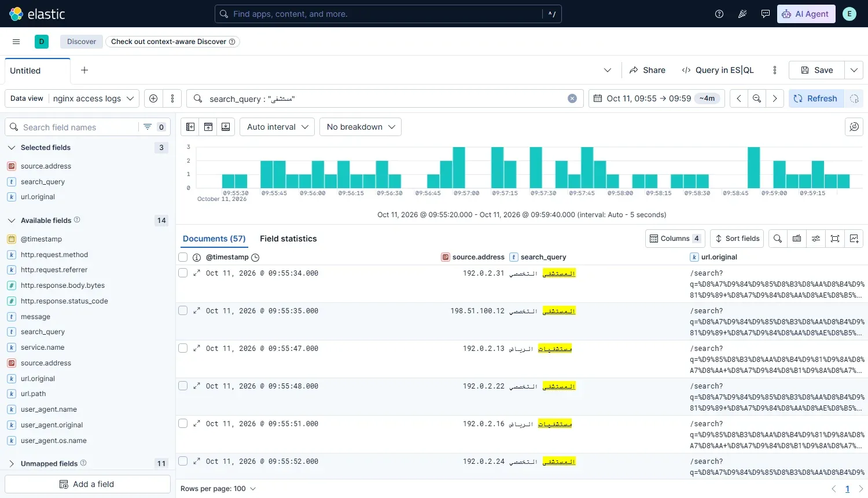This screenshot has width=868, height=498.
Task: Open the newsfeed celebration icon
Action: coord(742,14)
